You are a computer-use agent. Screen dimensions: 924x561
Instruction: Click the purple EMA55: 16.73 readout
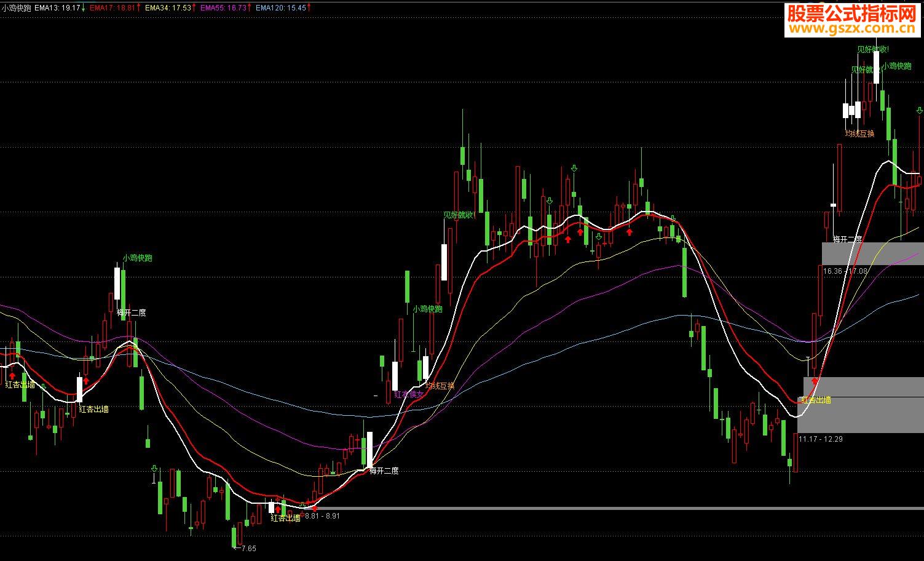tap(223, 8)
